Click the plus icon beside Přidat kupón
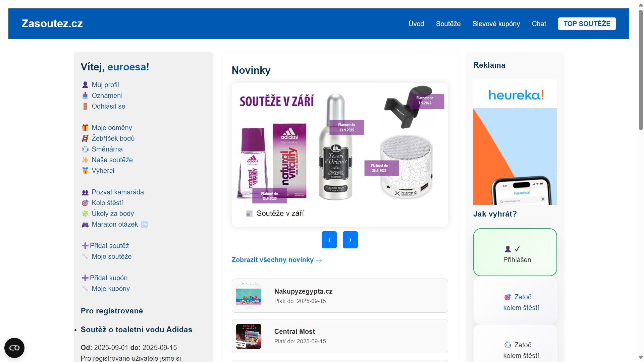The width and height of the screenshot is (644, 362). (x=85, y=278)
